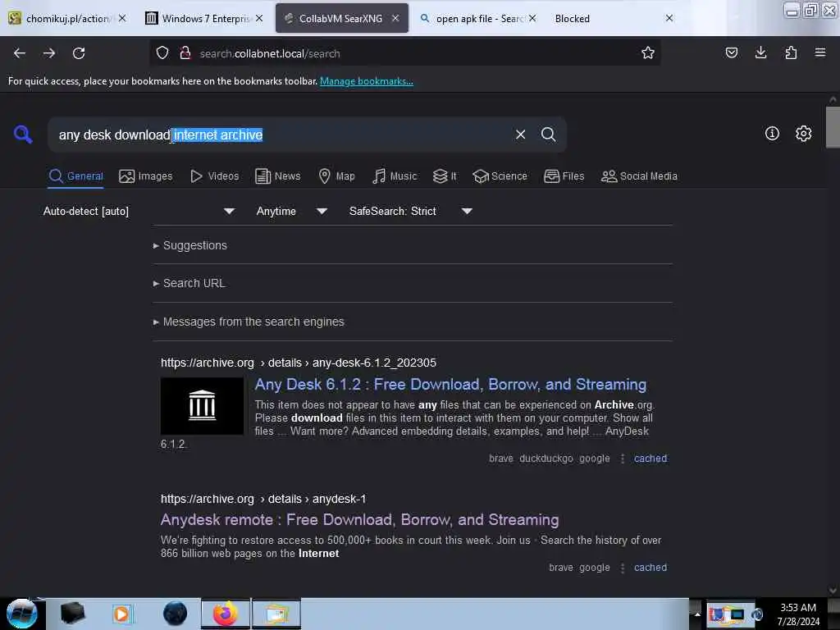Submit search with the magnifier button
Image resolution: width=840 pixels, height=630 pixels.
point(548,135)
